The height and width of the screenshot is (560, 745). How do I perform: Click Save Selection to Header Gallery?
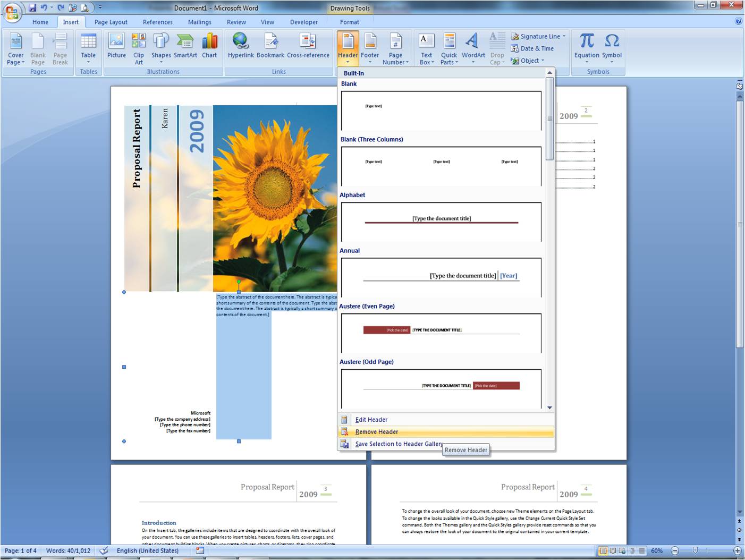point(399,444)
